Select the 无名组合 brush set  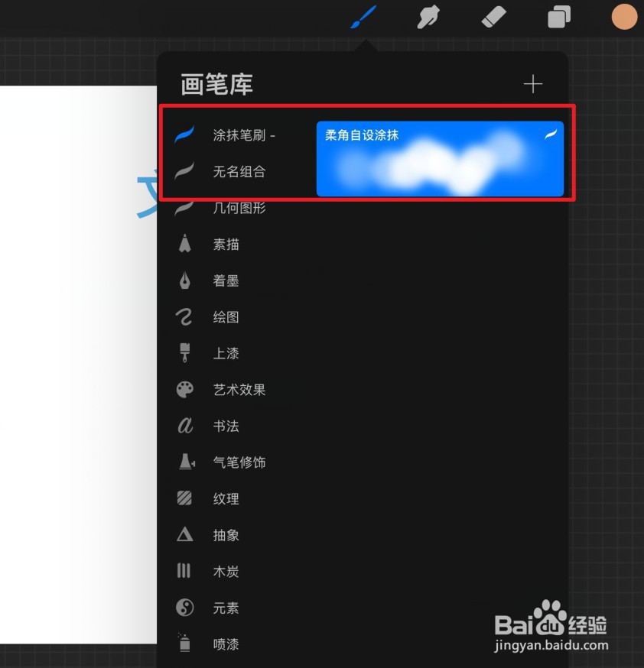point(240,172)
